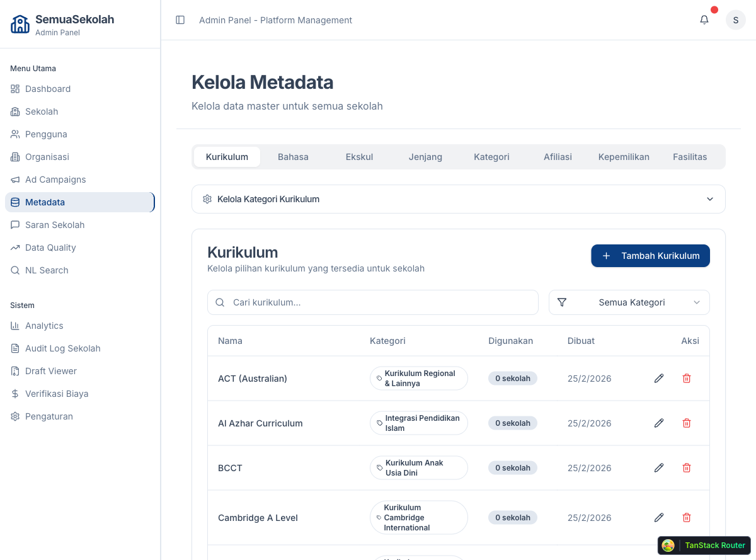This screenshot has height=560, width=756.
Task: Open the Dashboard sidebar icon
Action: [14, 89]
